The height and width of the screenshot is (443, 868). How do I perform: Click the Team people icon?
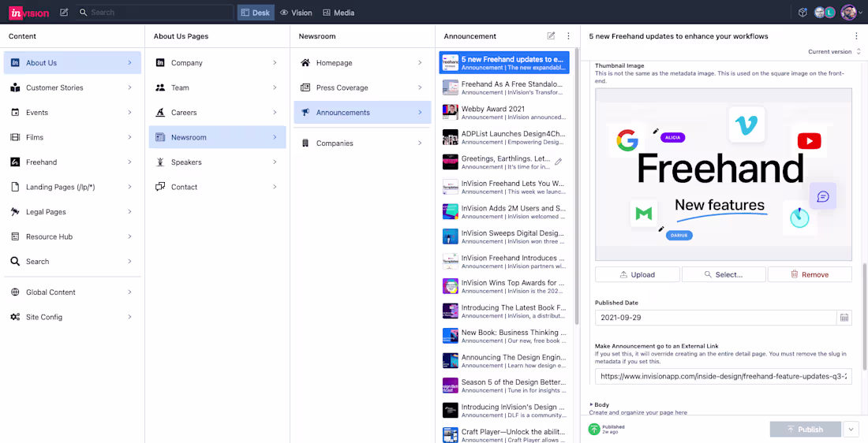(x=160, y=87)
